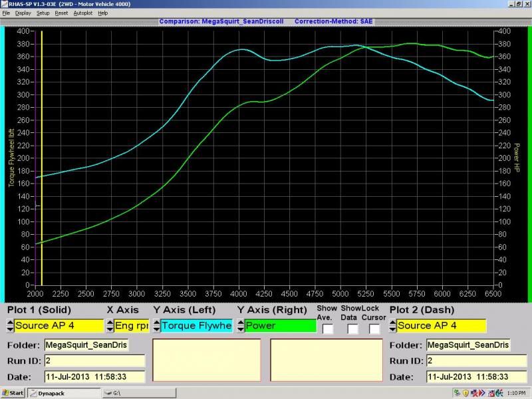Click the green Power Y Axis selector

pos(279,326)
